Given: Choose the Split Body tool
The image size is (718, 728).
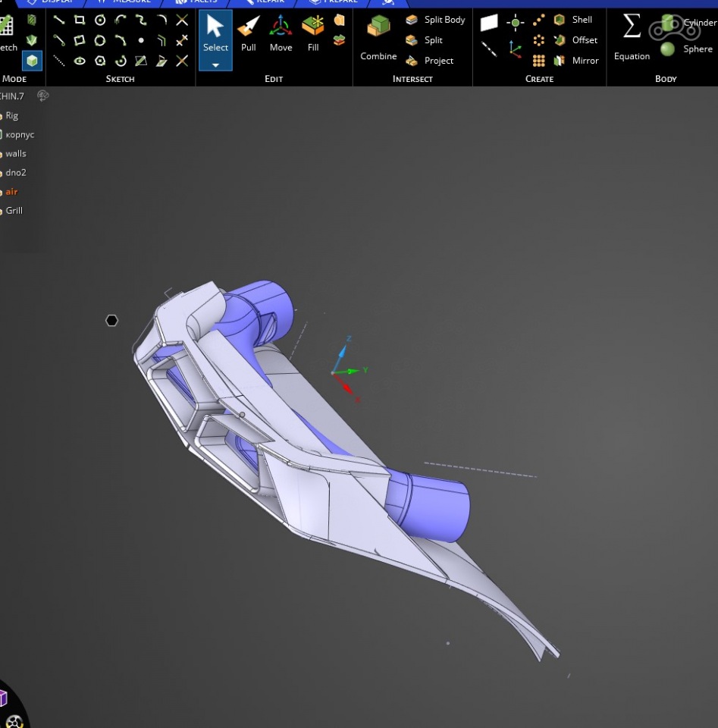Looking at the screenshot, I should pyautogui.click(x=436, y=20).
